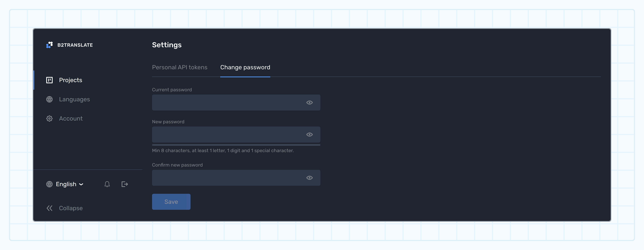
Task: Reveal the New password with eye icon
Action: click(310, 134)
